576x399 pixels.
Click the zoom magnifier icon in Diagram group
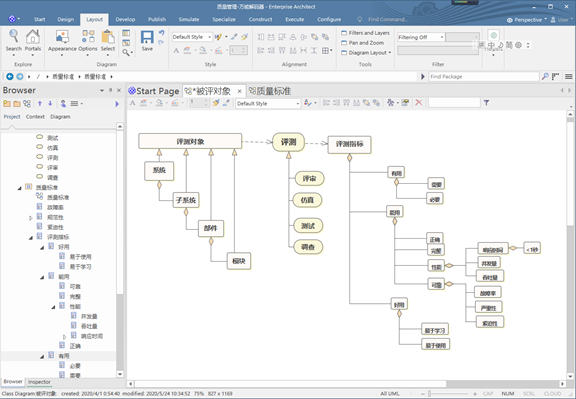[126, 53]
